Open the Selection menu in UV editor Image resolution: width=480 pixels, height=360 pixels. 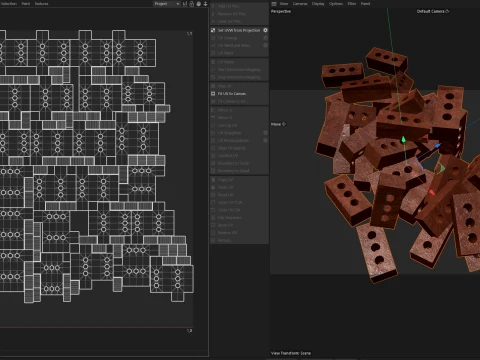[9, 4]
